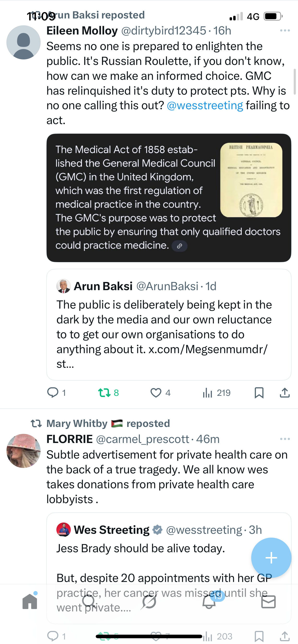
Task: Like Eileen Molloy's post with heart icon
Action: click(156, 392)
